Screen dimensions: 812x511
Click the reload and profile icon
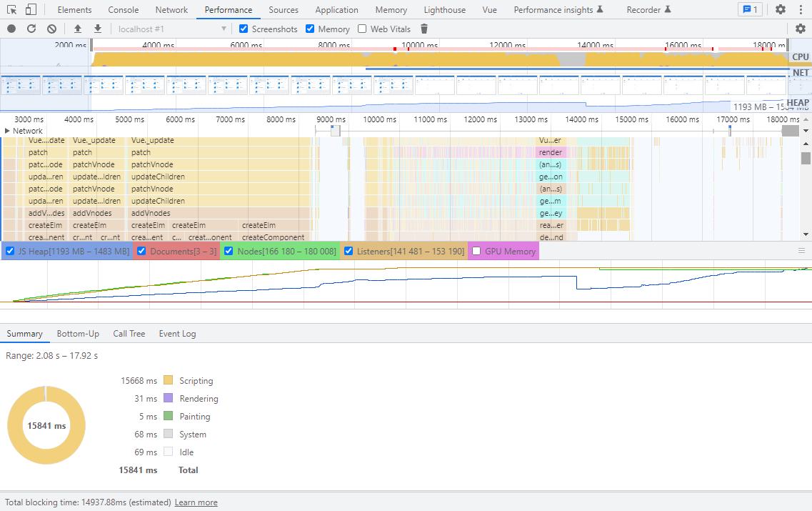pyautogui.click(x=31, y=29)
